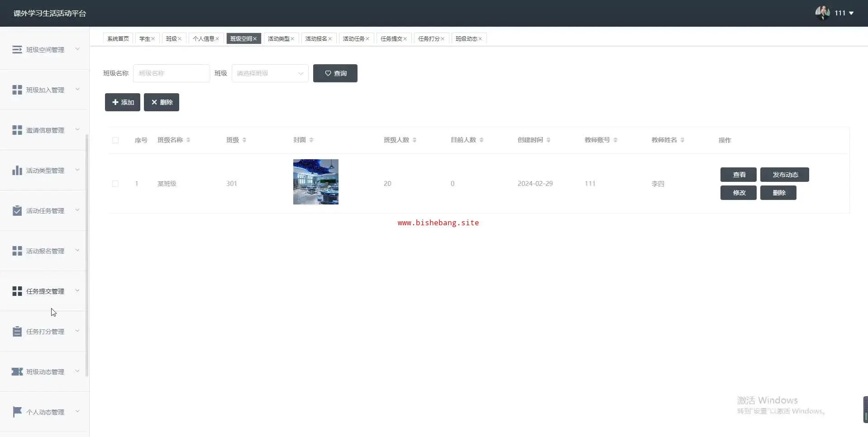Close the 班级空间 tab with its X
This screenshot has width=868, height=437.
pyautogui.click(x=255, y=39)
